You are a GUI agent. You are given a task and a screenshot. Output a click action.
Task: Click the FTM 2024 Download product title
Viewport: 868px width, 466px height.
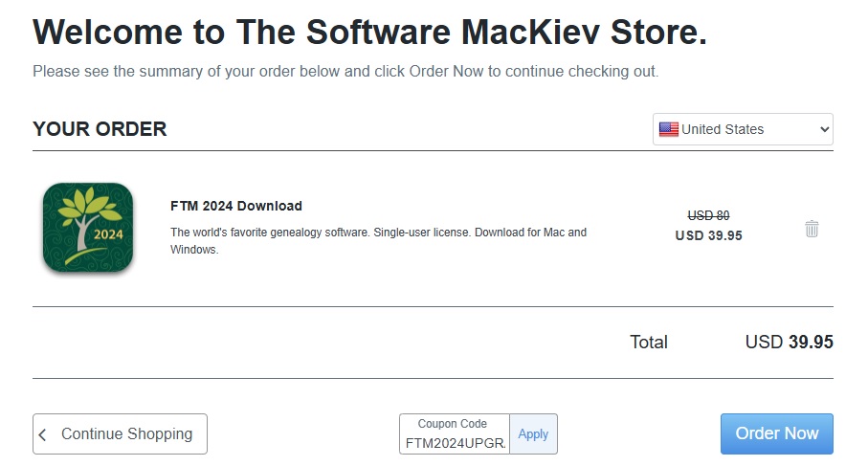(x=235, y=206)
